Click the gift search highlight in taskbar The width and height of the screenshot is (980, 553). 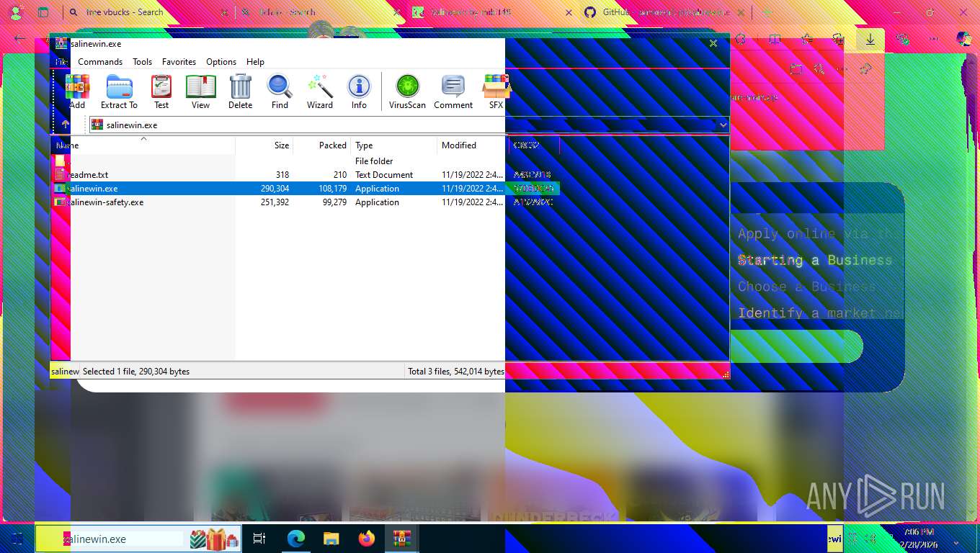[214, 539]
